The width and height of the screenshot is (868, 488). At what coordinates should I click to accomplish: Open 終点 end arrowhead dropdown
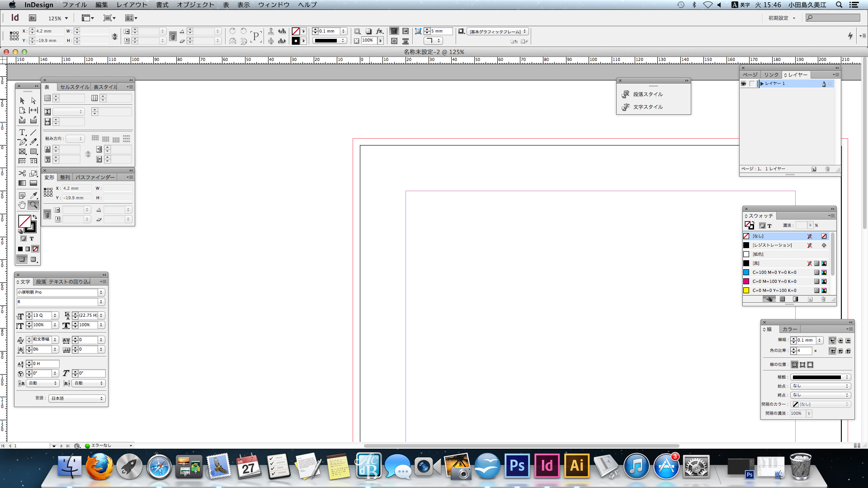pos(821,395)
